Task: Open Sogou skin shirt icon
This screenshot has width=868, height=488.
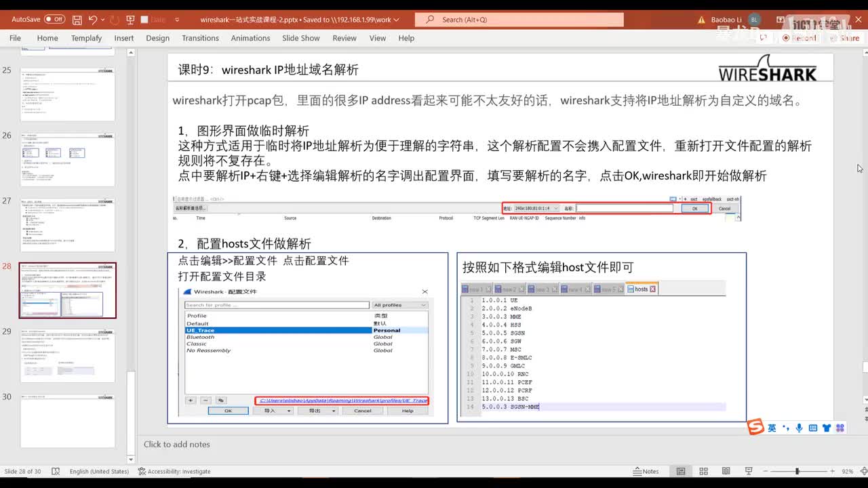Action: coord(827,427)
